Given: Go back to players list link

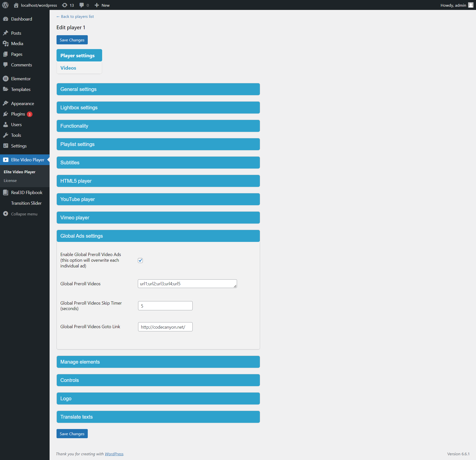Looking at the screenshot, I should (75, 17).
